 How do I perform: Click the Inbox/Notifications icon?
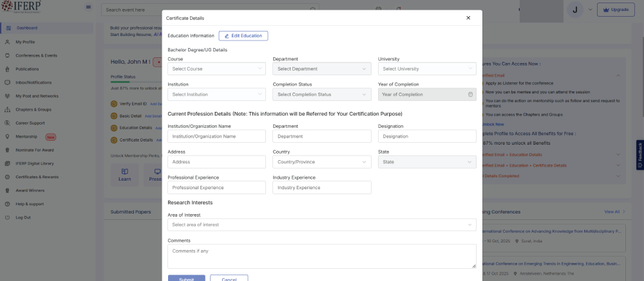[8, 82]
